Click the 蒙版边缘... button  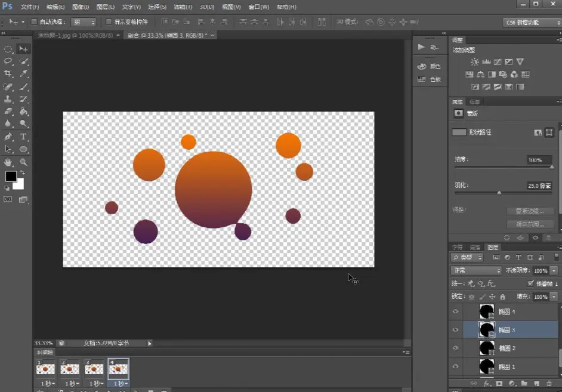coord(530,211)
